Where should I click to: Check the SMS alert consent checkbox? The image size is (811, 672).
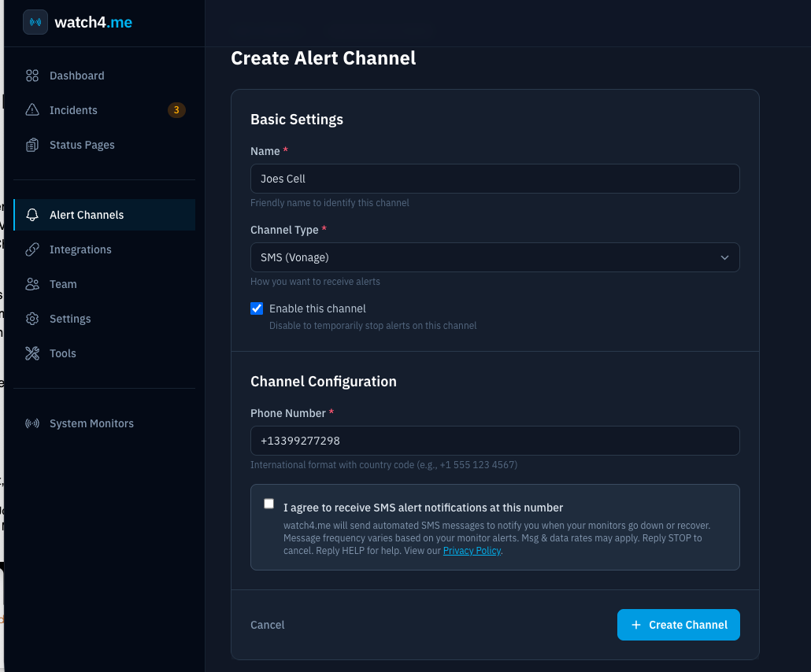pos(269,504)
